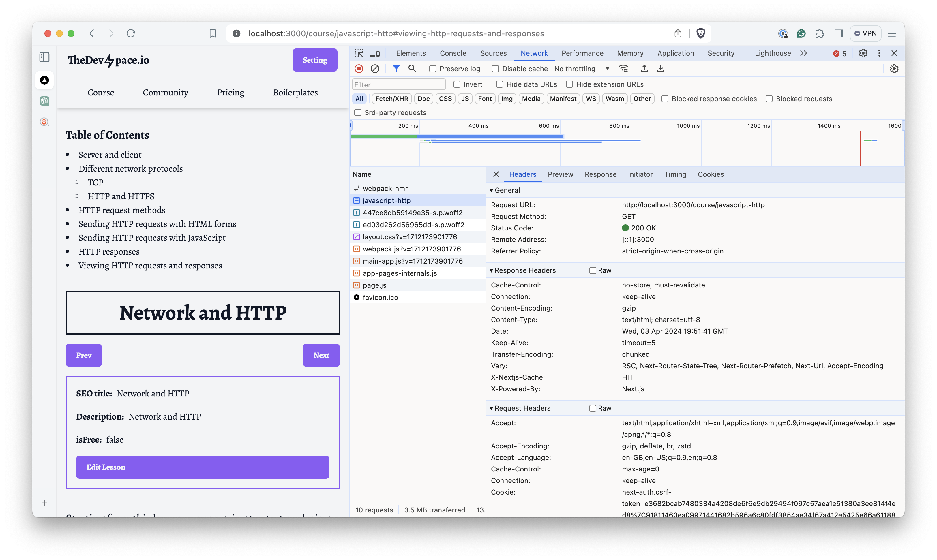Switch to the Console tab

pyautogui.click(x=453, y=53)
